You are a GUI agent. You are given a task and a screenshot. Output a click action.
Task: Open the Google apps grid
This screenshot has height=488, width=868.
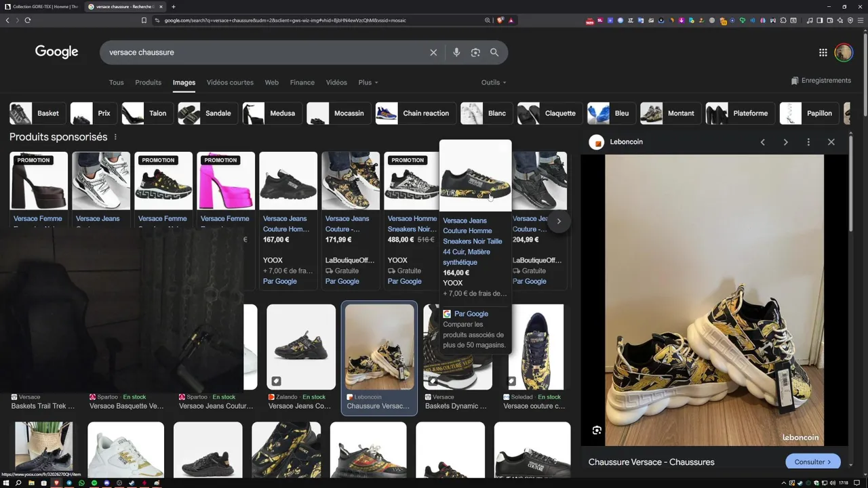[x=823, y=52]
